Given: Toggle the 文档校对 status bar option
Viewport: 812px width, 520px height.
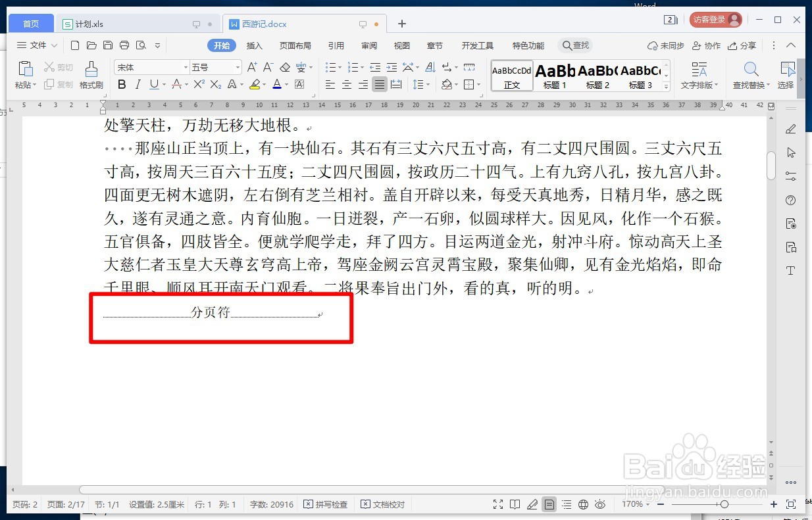Looking at the screenshot, I should click(x=382, y=504).
